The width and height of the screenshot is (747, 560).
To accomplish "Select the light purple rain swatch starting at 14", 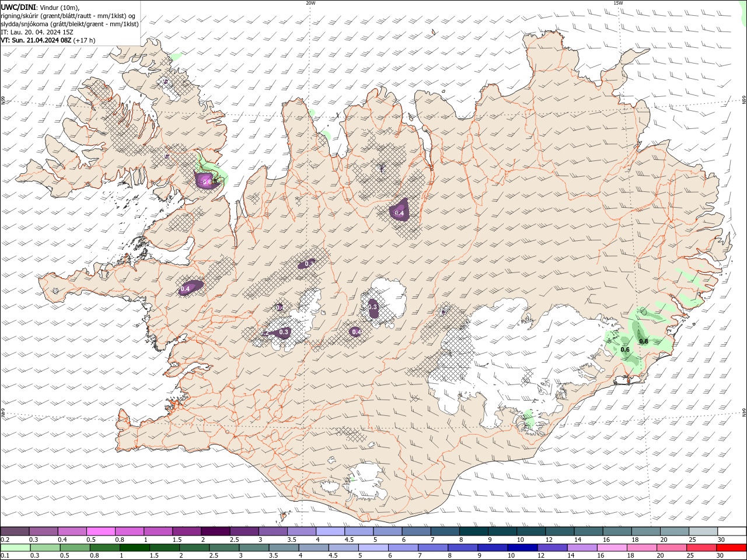I will point(581,548).
